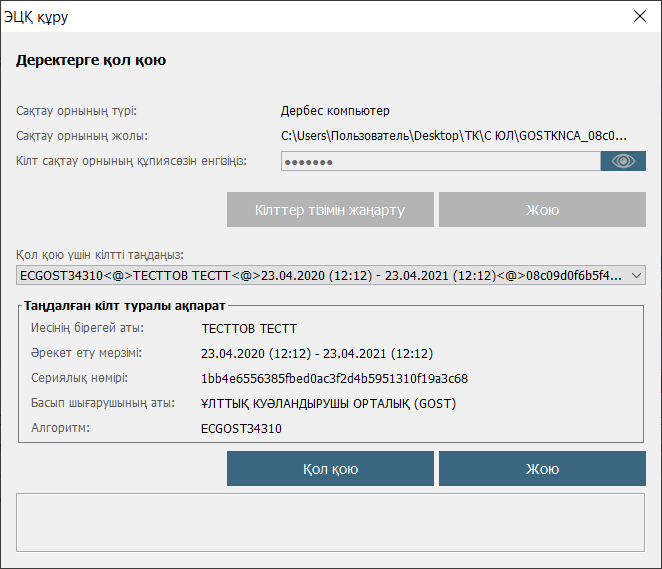Click owner name 'ТЕСТТОВ ТЕСТТ' value
Viewport: 662px width, 569px height.
(x=249, y=329)
